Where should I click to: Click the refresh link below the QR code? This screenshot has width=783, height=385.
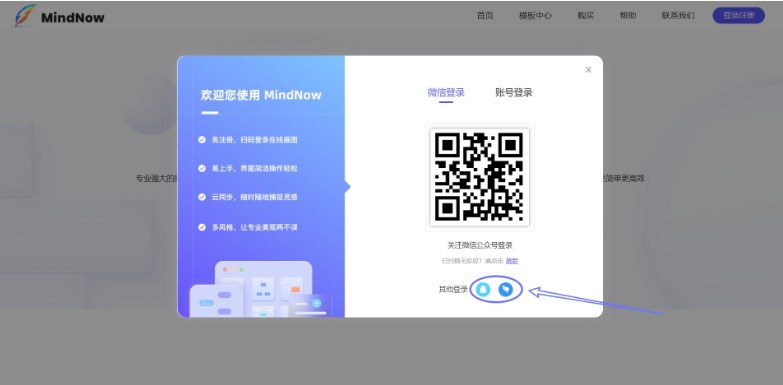click(x=512, y=261)
